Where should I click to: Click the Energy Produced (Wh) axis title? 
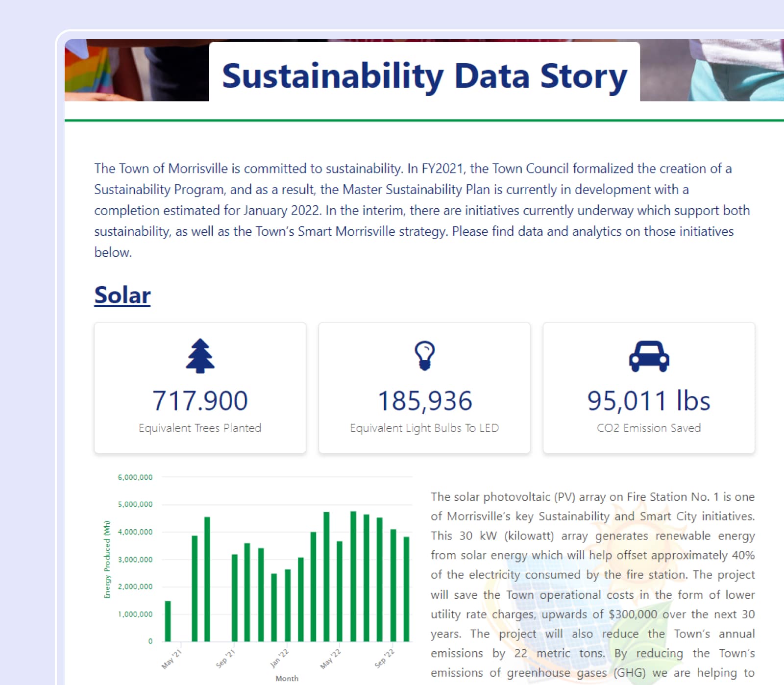(107, 559)
